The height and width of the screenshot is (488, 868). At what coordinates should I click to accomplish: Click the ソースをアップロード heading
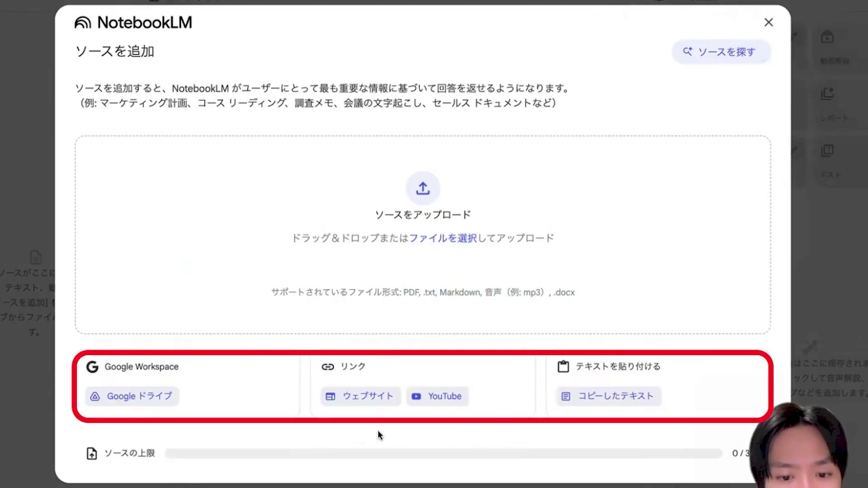(x=423, y=215)
